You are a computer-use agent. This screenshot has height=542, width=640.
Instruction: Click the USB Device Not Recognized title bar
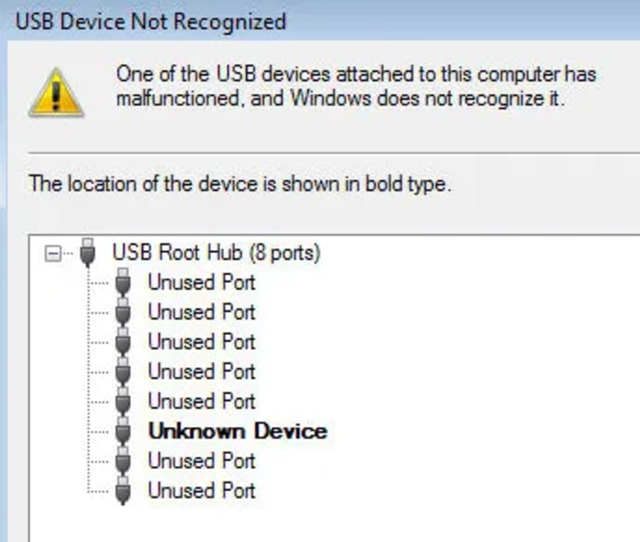click(x=320, y=20)
